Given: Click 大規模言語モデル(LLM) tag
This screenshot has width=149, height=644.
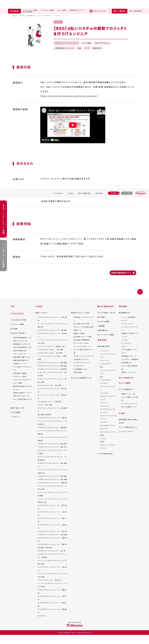Looking at the screenshot, I should point(64,48).
